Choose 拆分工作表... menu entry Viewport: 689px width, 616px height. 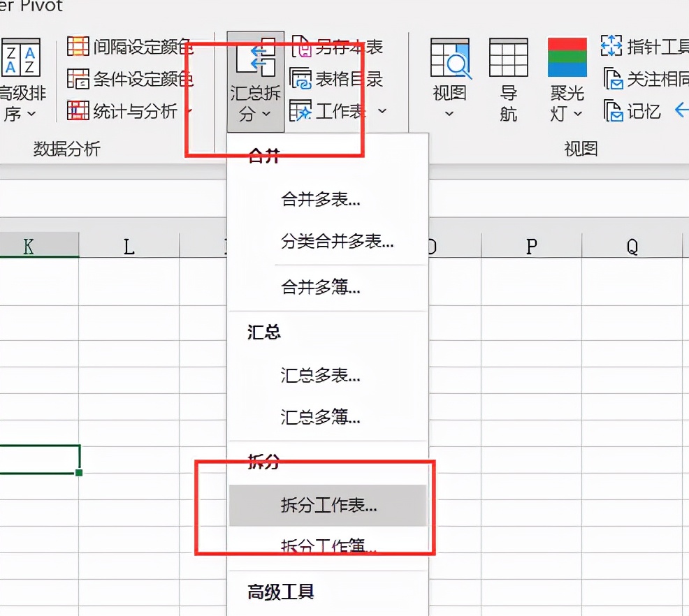pos(328,506)
